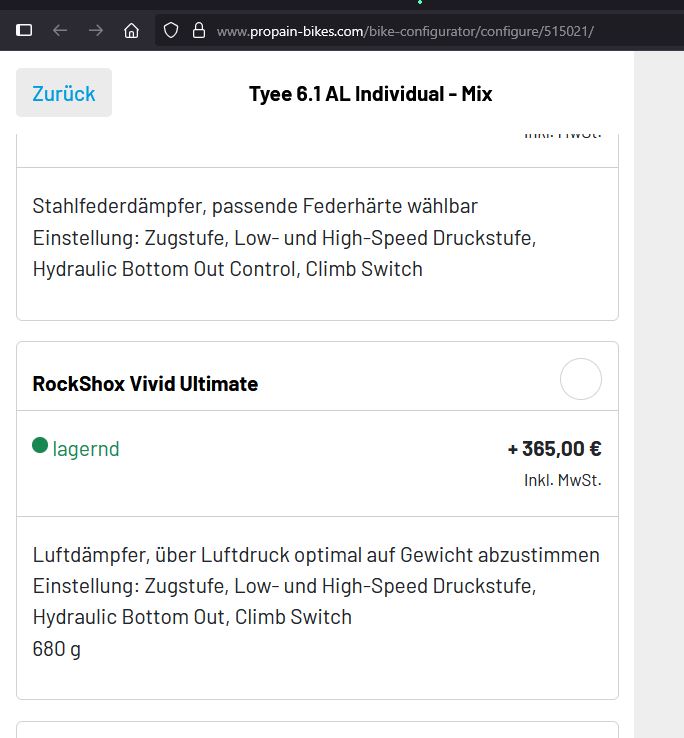The image size is (684, 738).
Task: Toggle the browser sidebar icon
Action: [25, 30]
